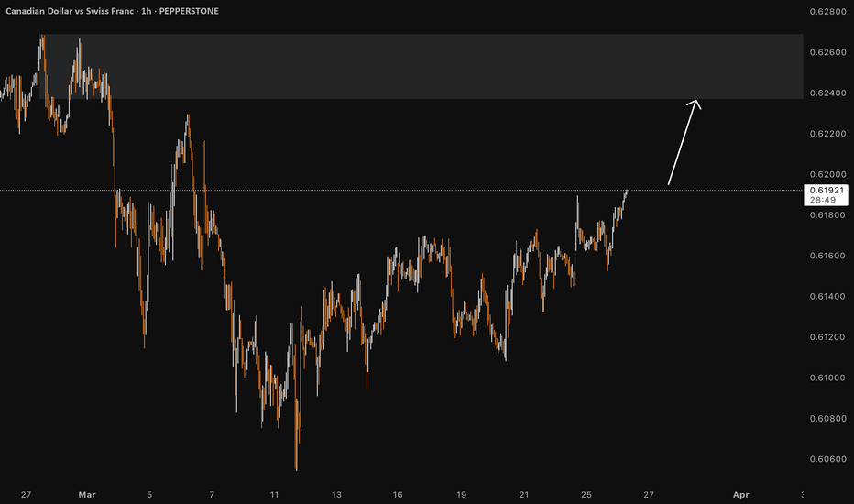Screen dimensions: 854x504
Task: Click the 25 date label on time axis
Action: point(586,495)
